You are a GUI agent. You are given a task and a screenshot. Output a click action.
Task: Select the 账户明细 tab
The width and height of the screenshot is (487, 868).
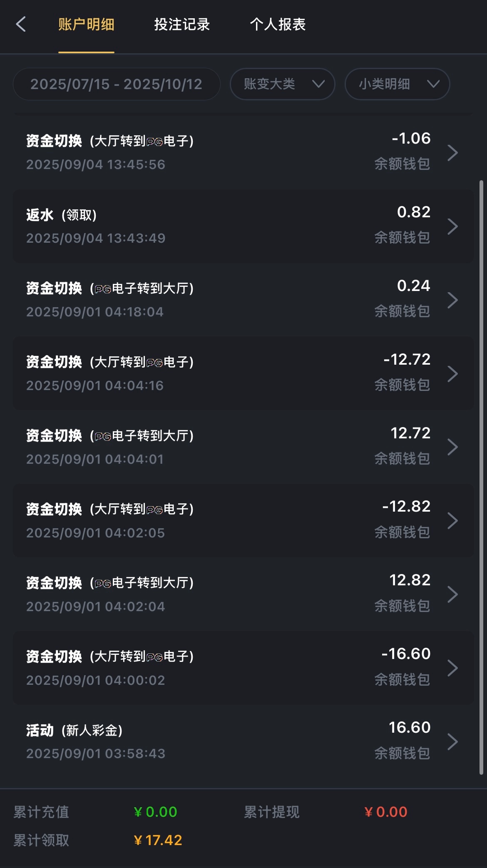coord(86,25)
